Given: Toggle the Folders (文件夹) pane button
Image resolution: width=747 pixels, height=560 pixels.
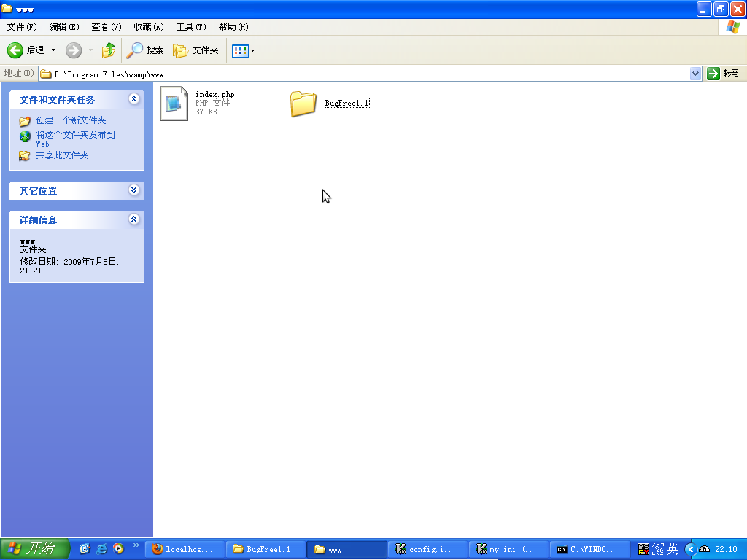Looking at the screenshot, I should pyautogui.click(x=196, y=50).
